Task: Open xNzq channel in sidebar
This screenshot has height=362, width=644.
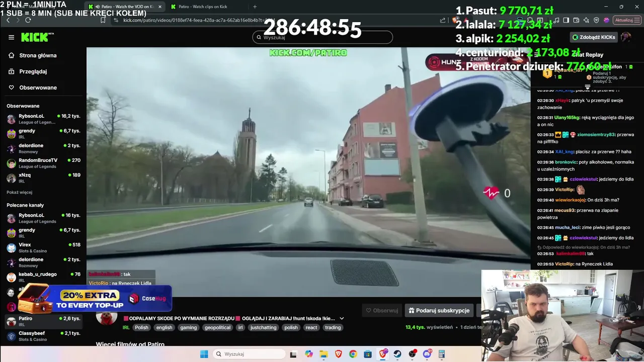Action: pos(43,178)
